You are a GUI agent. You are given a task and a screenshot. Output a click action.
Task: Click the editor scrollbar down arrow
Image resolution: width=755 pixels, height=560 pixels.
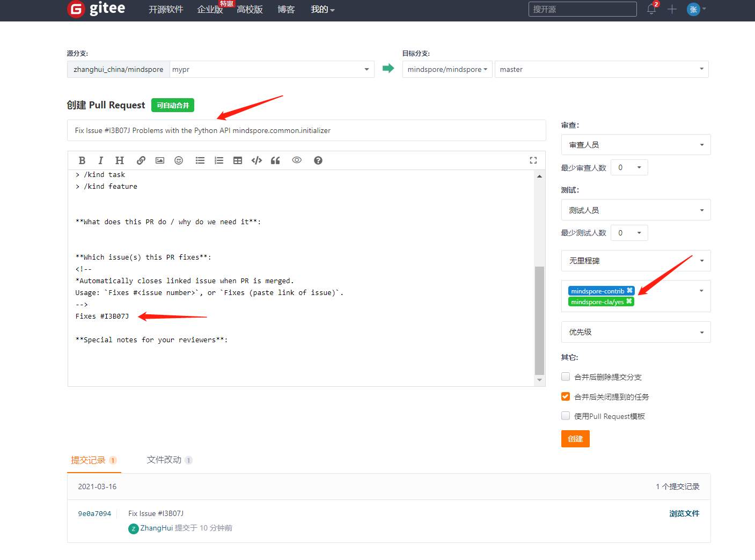click(539, 380)
